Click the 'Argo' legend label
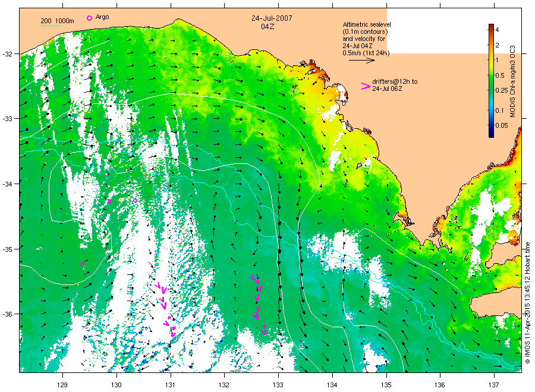The height and width of the screenshot is (392, 535). click(x=102, y=17)
